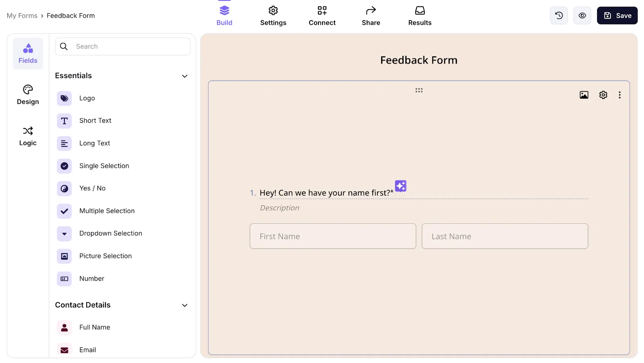Collapse the Essentials section
This screenshot has height=363, width=644.
coord(185,76)
